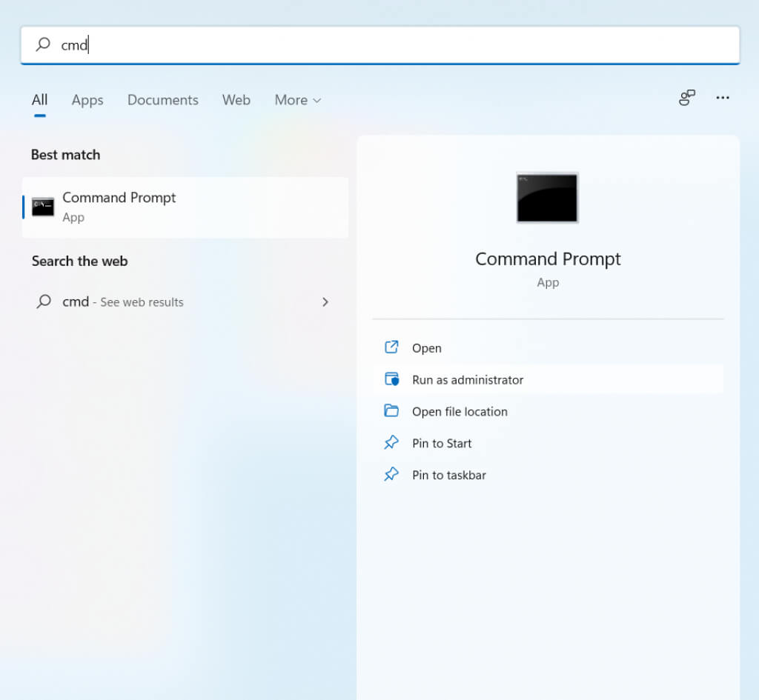Click the cmd search text field
759x700 pixels.
click(x=380, y=44)
